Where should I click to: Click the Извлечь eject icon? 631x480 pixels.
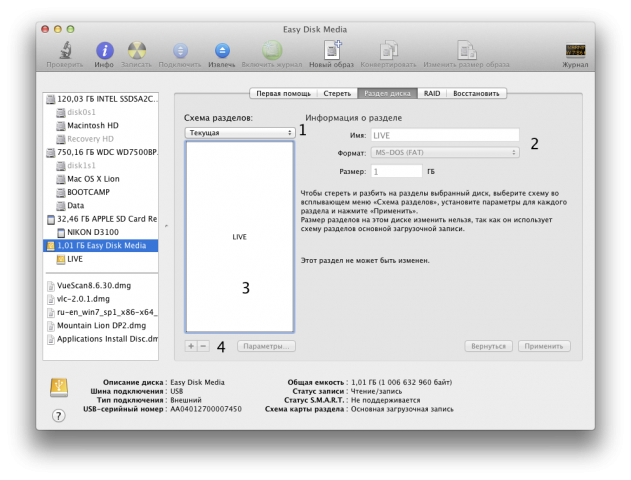coord(222,50)
